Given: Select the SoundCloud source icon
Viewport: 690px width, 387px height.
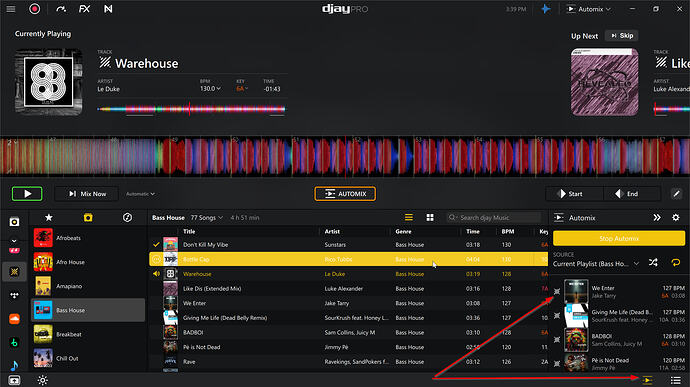Looking at the screenshot, I should pos(15,318).
